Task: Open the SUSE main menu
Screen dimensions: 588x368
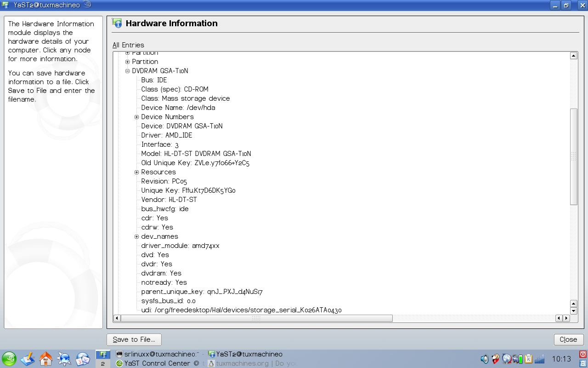Action: (x=9, y=359)
